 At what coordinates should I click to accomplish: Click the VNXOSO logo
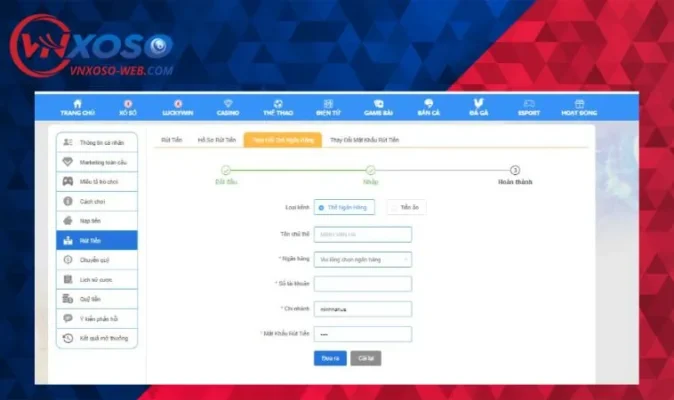click(x=92, y=46)
